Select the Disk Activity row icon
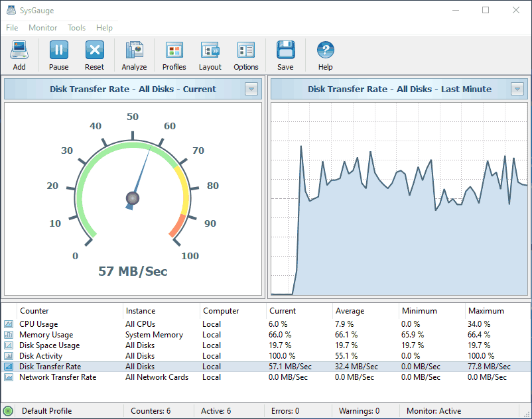 9,356
